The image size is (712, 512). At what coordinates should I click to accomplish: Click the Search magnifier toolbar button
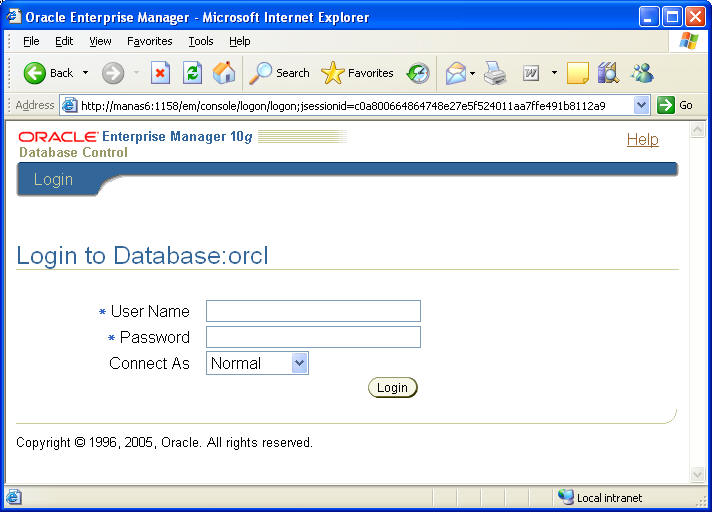pyautogui.click(x=279, y=73)
